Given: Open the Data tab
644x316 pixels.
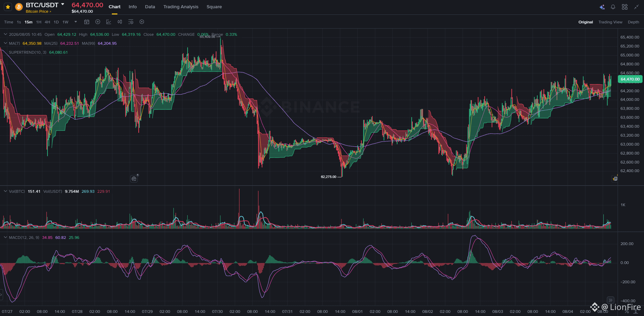Looking at the screenshot, I should click(x=150, y=7).
